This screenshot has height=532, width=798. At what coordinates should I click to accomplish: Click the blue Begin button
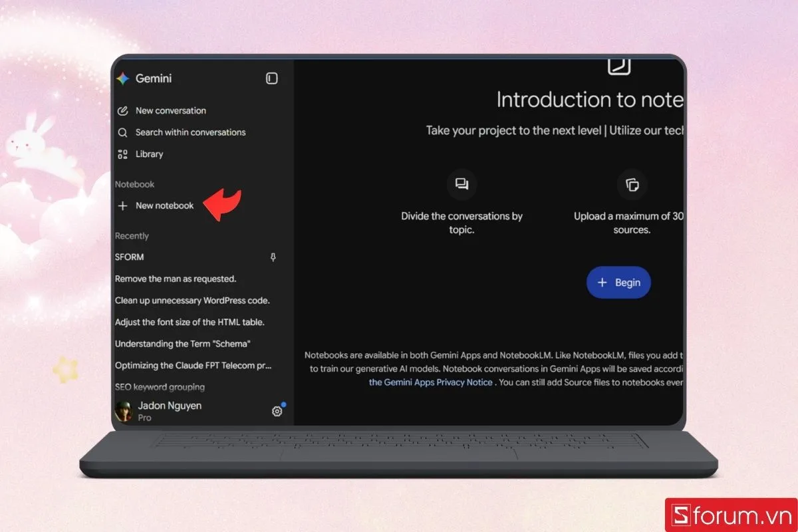618,283
